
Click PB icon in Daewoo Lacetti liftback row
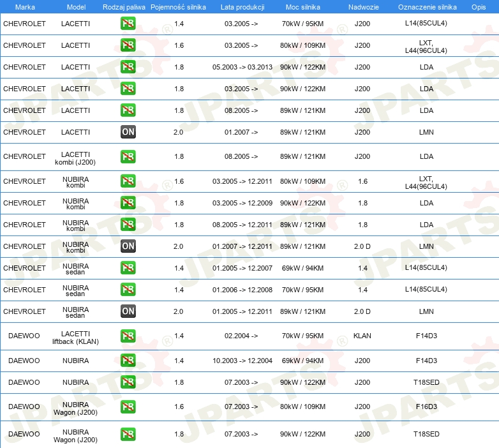coord(128,336)
